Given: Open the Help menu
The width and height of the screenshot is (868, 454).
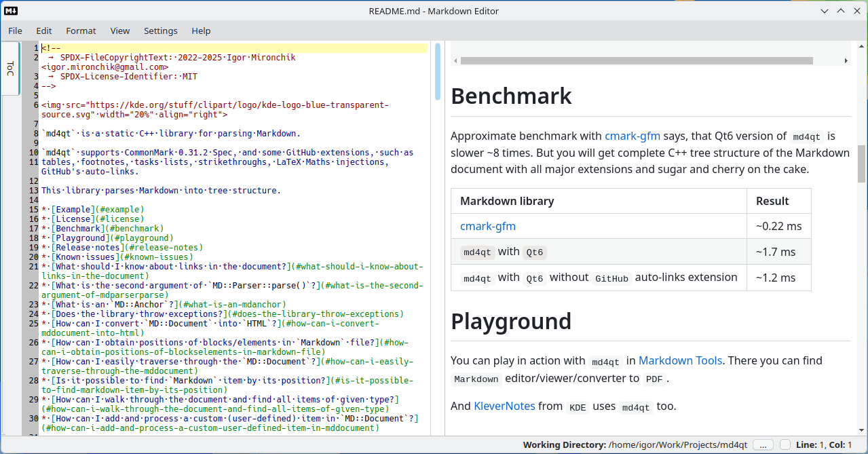Looking at the screenshot, I should pos(201,31).
